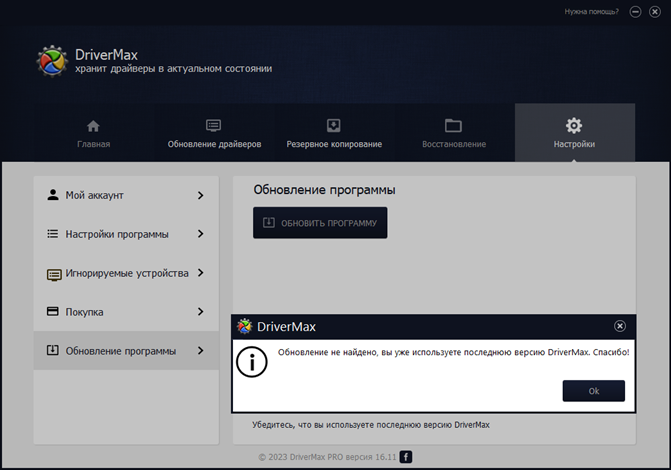Open Игнорируемые устройства section
The image size is (671, 470).
[126, 273]
